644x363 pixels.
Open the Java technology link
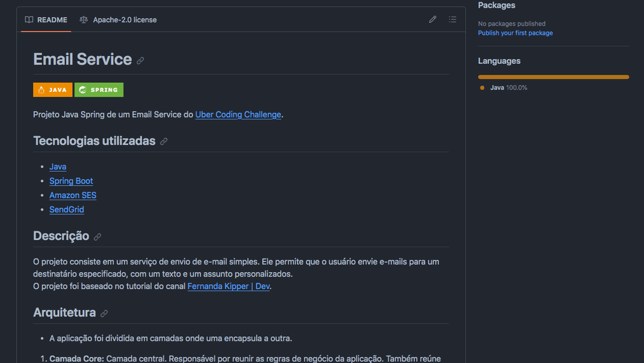point(58,167)
